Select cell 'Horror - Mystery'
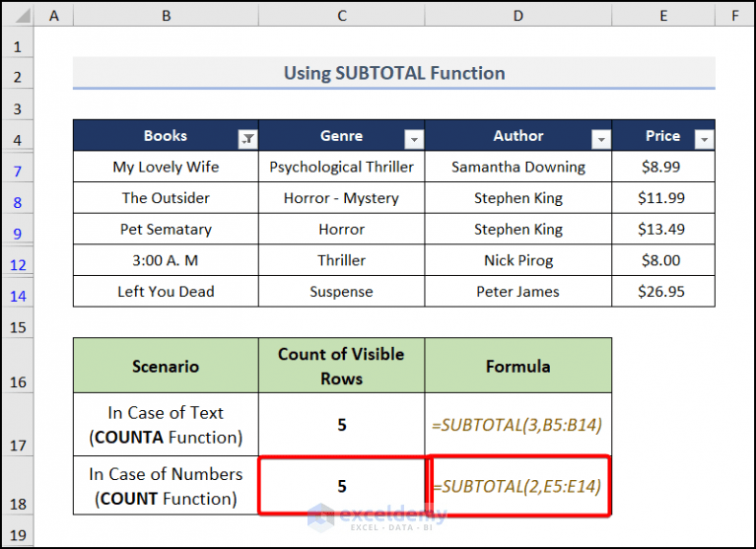Screen dimensions: 756x549 (x=341, y=198)
